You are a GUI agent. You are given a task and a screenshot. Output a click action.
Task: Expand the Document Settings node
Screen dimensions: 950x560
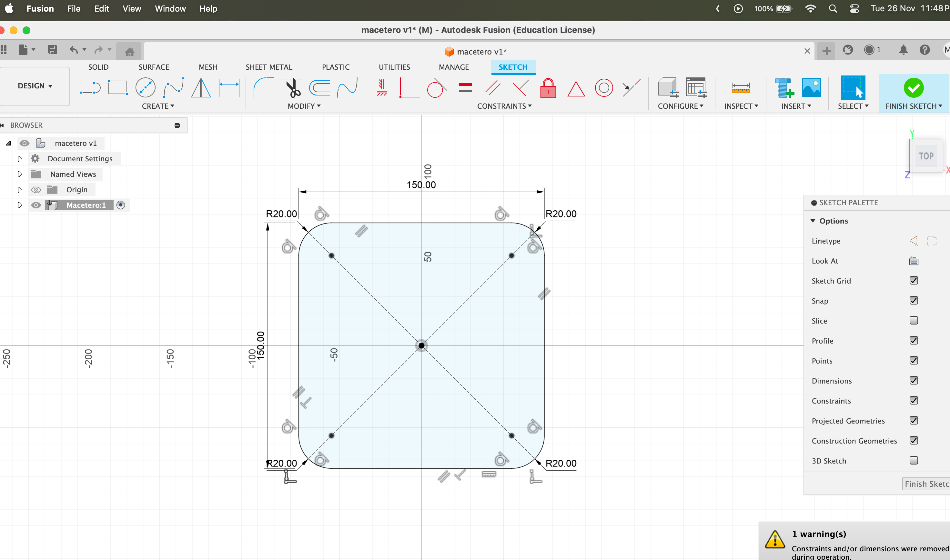[x=20, y=158]
